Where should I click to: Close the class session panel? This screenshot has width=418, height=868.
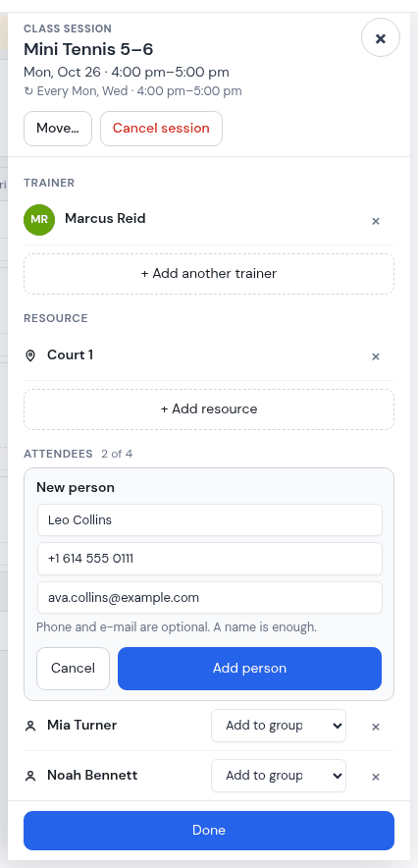tap(381, 37)
